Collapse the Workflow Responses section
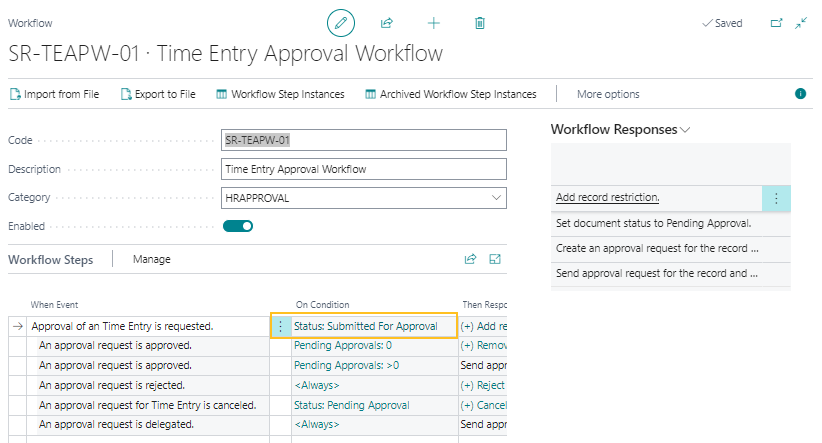The width and height of the screenshot is (822, 443). click(x=685, y=130)
